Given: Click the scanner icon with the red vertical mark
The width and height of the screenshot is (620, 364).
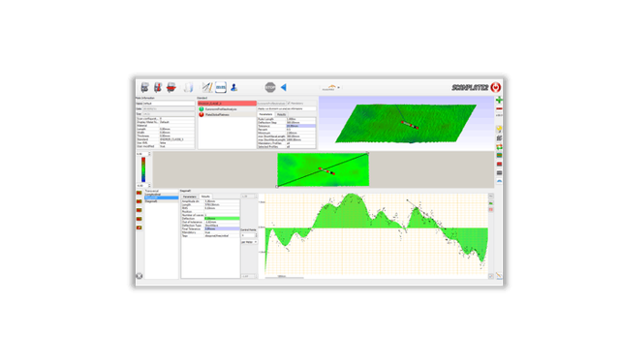Looking at the screenshot, I should pos(158,87).
